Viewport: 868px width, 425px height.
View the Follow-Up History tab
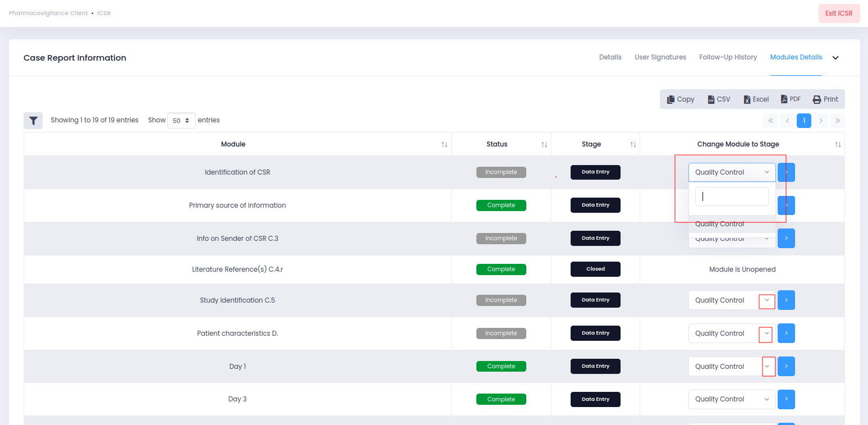point(728,57)
